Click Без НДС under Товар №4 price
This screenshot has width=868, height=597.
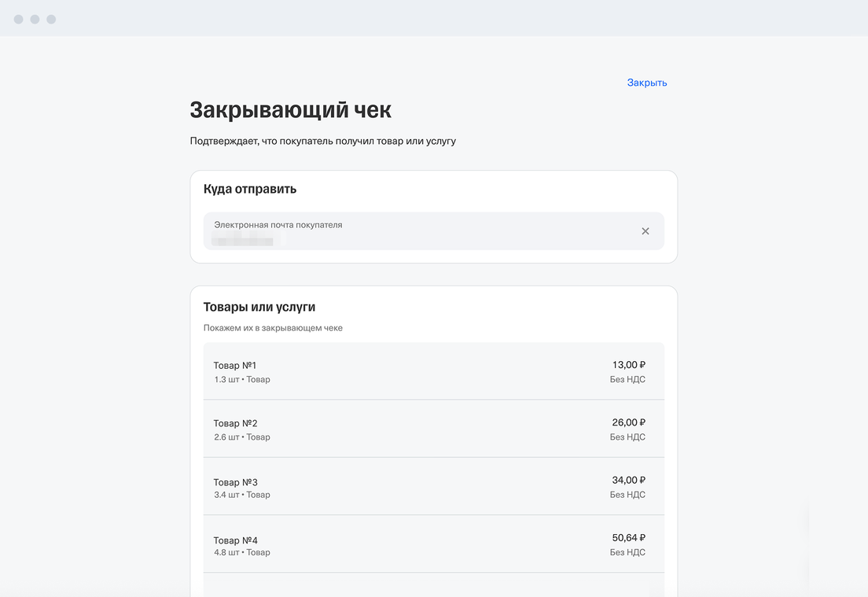tap(627, 553)
